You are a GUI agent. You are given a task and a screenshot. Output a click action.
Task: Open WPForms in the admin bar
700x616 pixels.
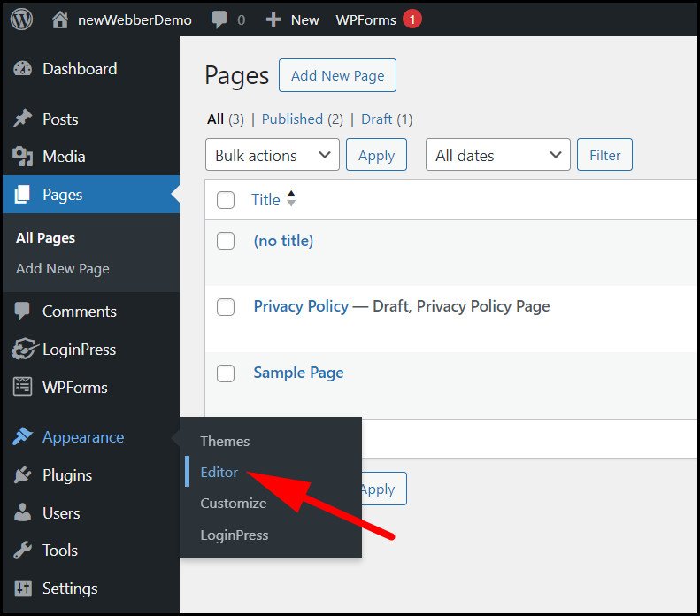pyautogui.click(x=365, y=19)
